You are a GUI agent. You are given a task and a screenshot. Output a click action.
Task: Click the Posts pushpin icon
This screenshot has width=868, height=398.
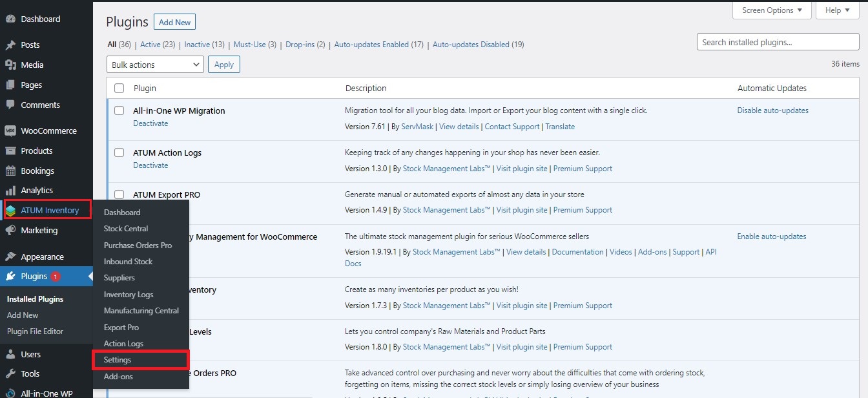tap(10, 45)
